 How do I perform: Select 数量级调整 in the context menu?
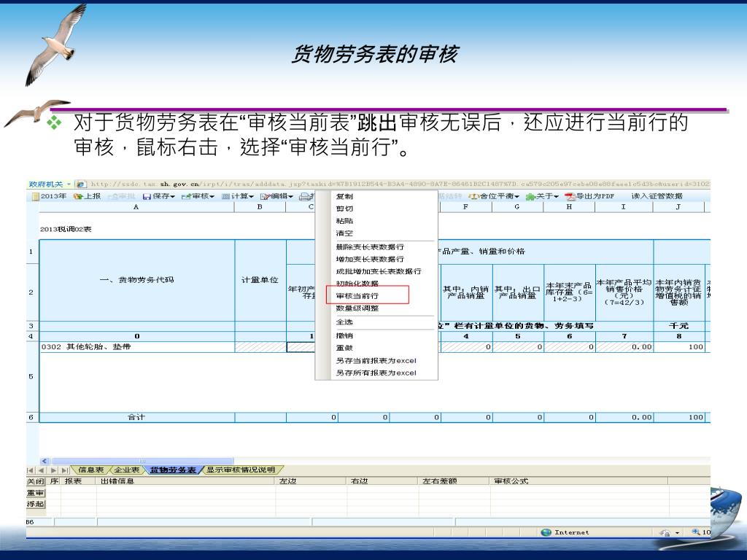click(357, 308)
